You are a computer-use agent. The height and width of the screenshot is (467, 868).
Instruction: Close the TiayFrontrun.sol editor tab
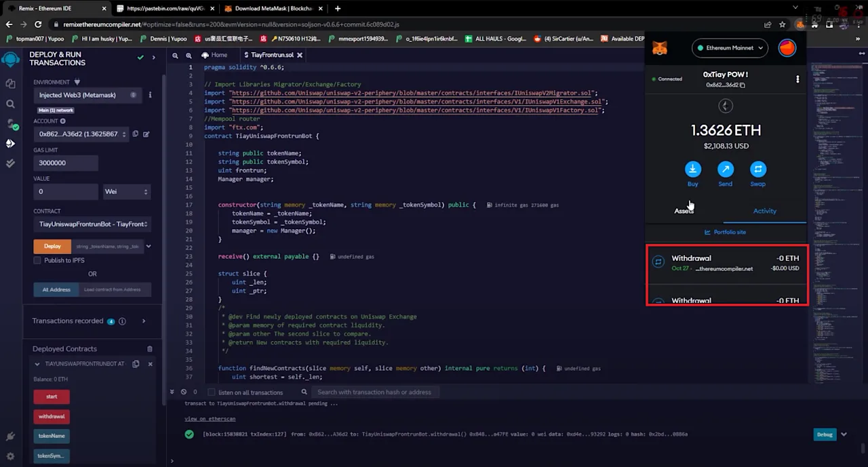click(x=299, y=55)
